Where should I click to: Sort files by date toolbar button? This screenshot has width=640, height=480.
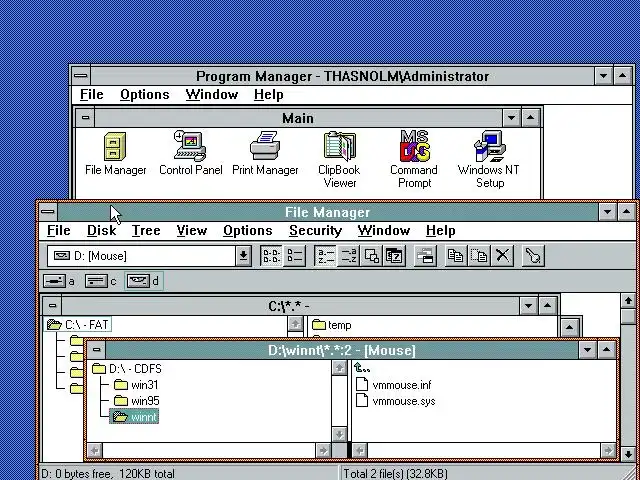click(x=394, y=256)
